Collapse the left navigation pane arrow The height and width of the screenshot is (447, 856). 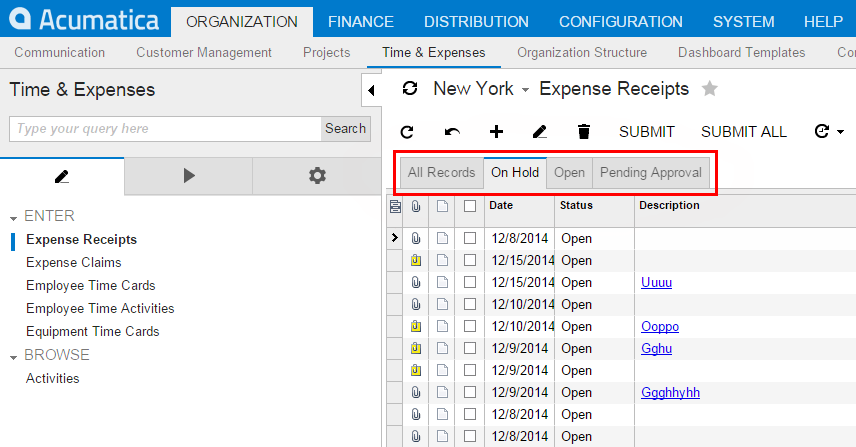[371, 91]
